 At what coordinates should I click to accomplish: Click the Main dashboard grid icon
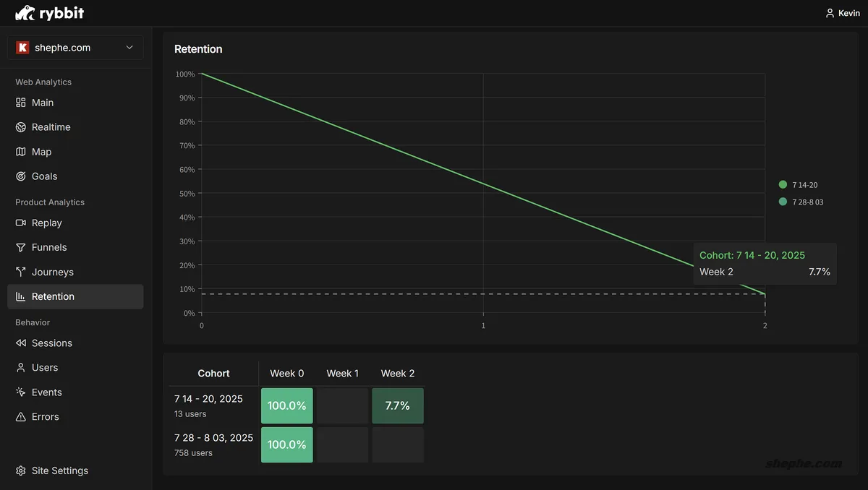21,103
